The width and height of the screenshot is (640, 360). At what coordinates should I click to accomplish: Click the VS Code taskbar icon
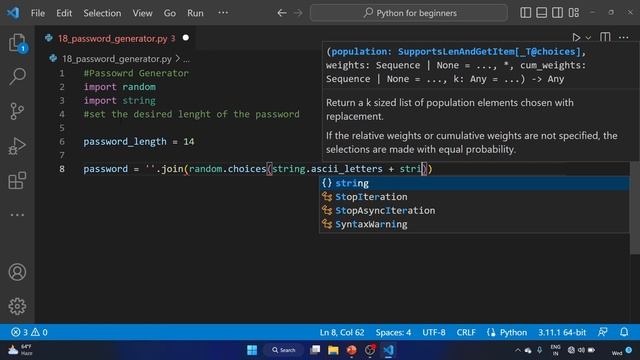[x=388, y=350]
